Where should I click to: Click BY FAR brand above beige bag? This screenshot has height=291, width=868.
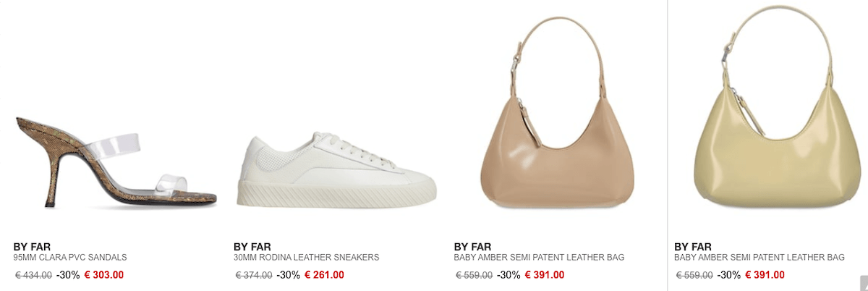[473, 247]
